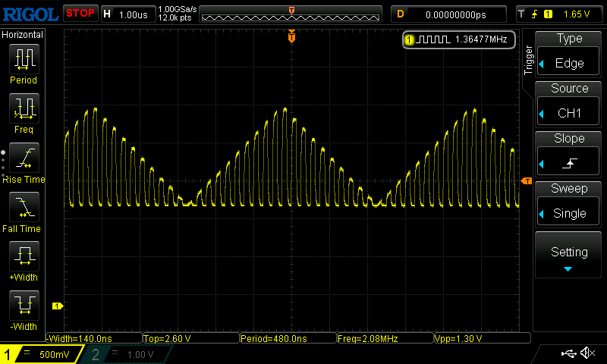
Task: Enable channel 2 at 1.00 V
Action: tap(127, 354)
